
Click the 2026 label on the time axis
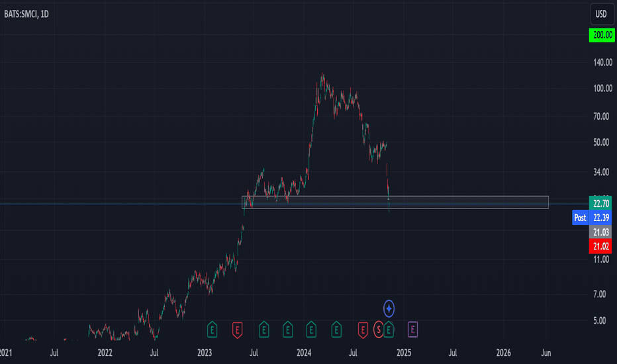pos(503,353)
